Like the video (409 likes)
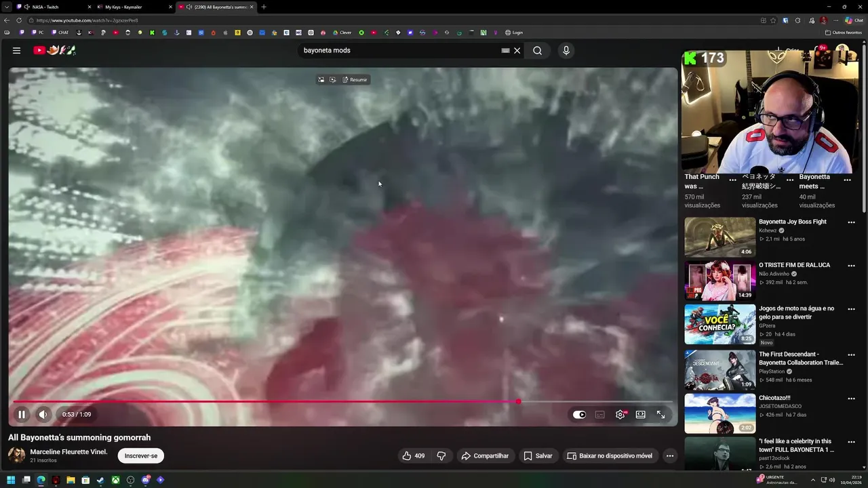Viewport: 868px width, 488px height. click(414, 455)
